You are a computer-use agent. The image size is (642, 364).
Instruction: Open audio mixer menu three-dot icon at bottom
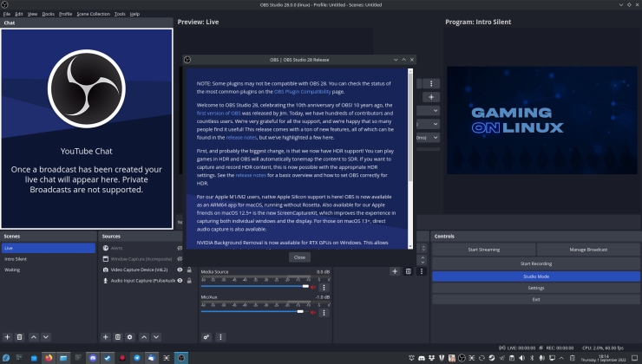tap(220, 337)
